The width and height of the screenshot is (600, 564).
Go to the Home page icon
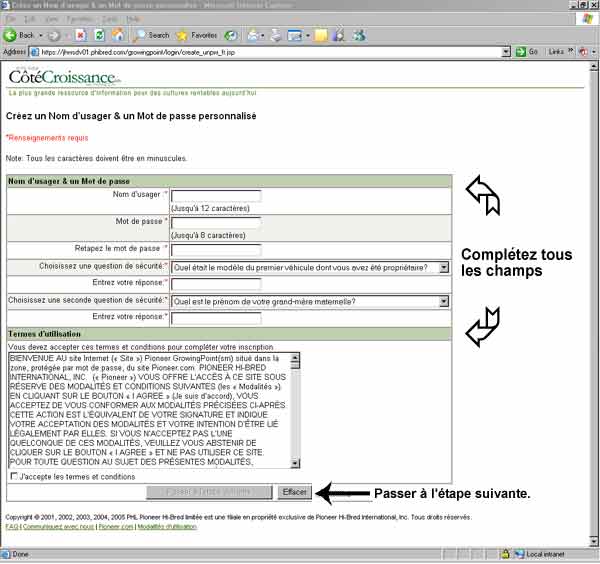[120, 35]
